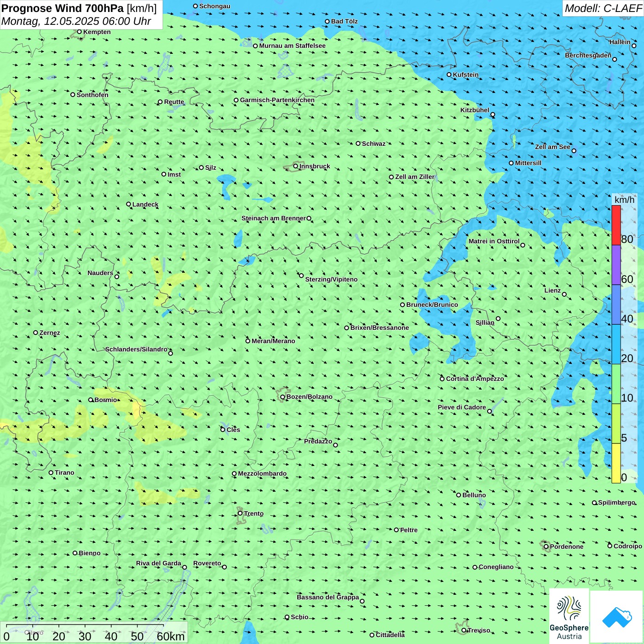This screenshot has height=644, width=644.
Task: Click the 'Pieve di Cadore' label
Action: click(x=462, y=407)
